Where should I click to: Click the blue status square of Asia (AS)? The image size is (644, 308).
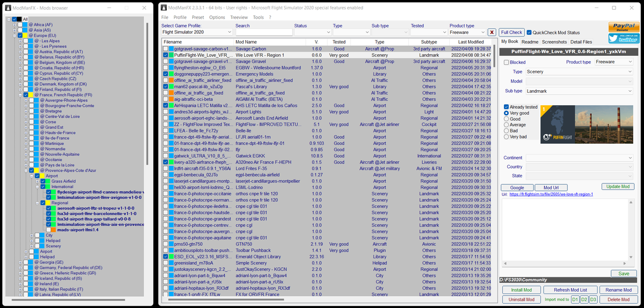(x=26, y=30)
